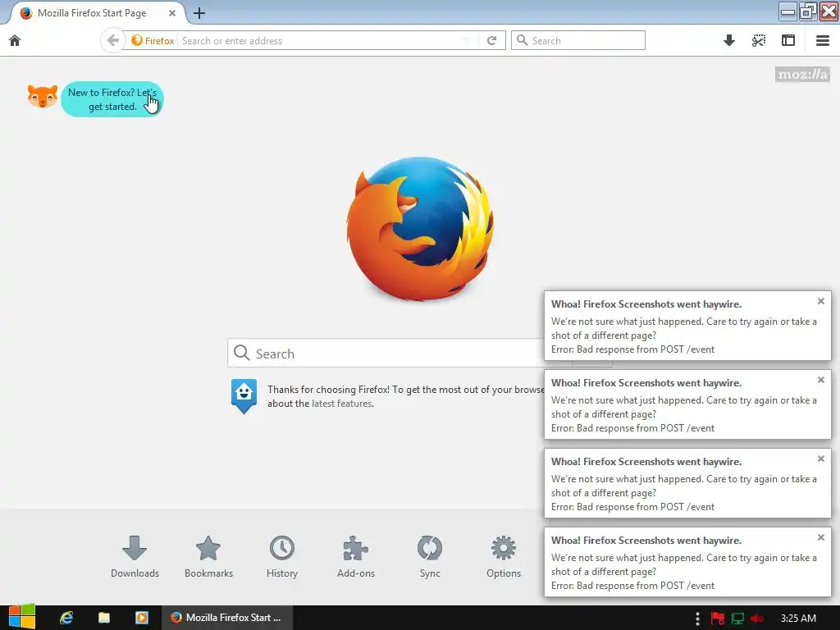This screenshot has height=630, width=840.
Task: Open Options gear launcher
Action: (504, 557)
